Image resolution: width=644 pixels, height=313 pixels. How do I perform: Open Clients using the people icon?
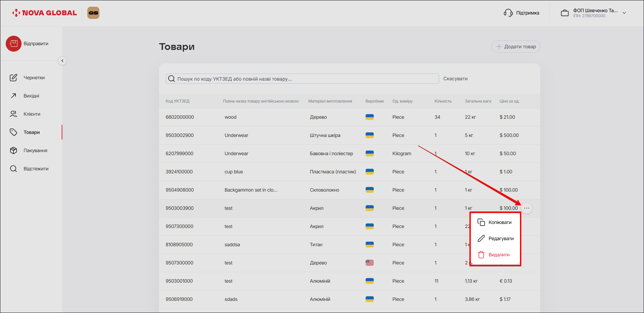(x=13, y=114)
